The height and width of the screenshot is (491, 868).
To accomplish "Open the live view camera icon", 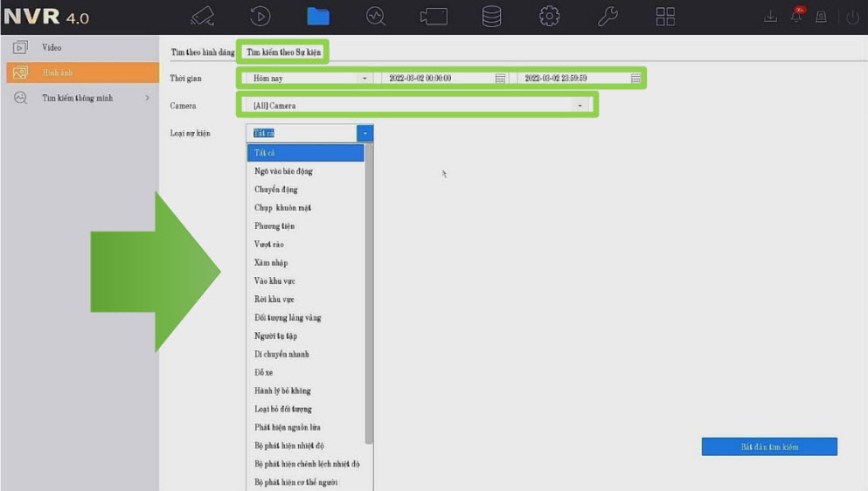I will (203, 17).
